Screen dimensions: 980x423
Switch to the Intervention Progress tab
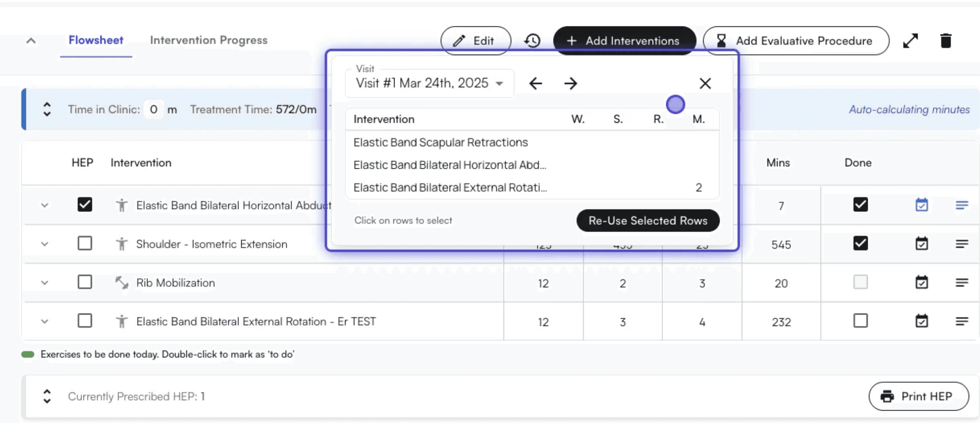(208, 40)
